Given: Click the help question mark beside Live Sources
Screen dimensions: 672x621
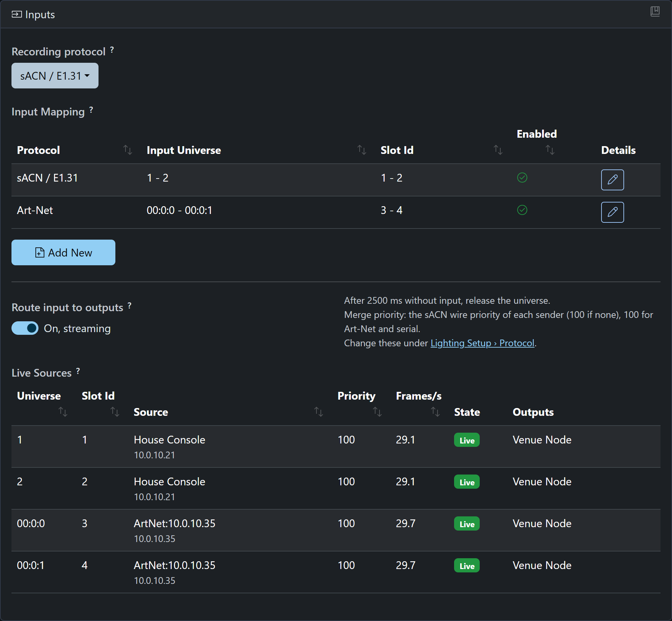Looking at the screenshot, I should 78,372.
